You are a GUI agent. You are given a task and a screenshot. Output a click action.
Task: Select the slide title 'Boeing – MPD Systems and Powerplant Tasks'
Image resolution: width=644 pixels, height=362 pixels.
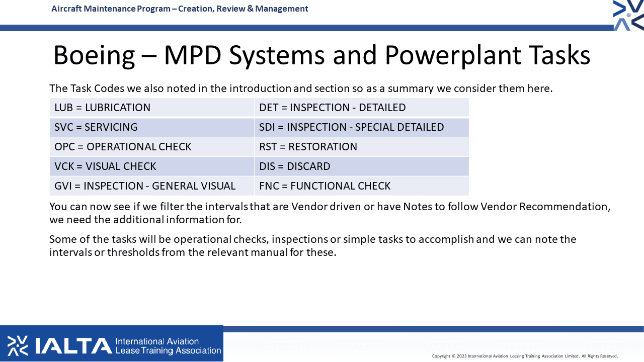coord(321,55)
